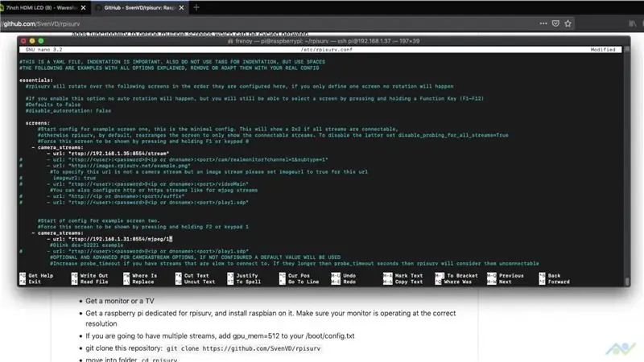Open a new browser tab
Image resolution: width=644 pixels, height=362 pixels.
pyautogui.click(x=196, y=7)
